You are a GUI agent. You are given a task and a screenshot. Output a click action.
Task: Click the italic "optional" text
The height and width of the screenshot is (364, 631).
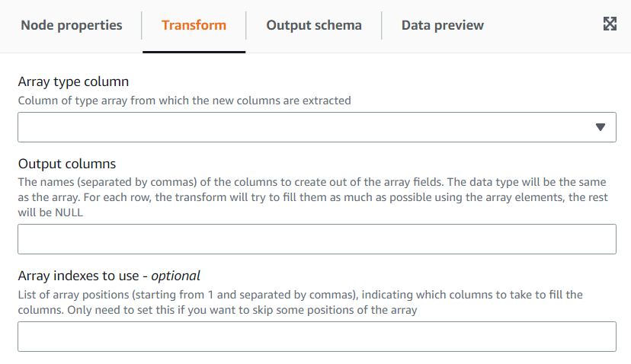175,276
